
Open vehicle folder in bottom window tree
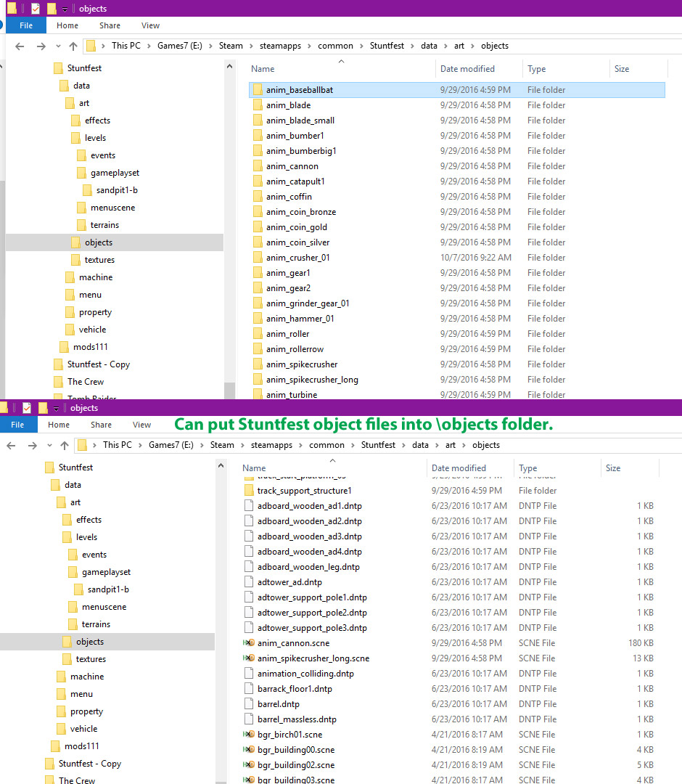click(x=83, y=729)
